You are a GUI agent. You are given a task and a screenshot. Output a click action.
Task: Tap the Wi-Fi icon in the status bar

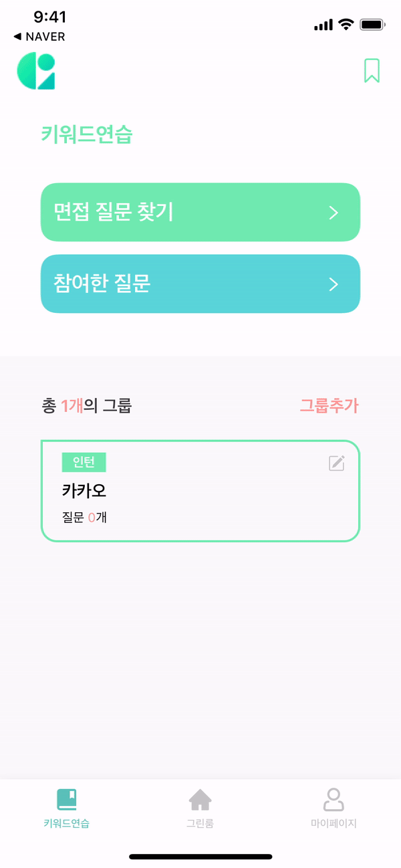click(x=345, y=24)
